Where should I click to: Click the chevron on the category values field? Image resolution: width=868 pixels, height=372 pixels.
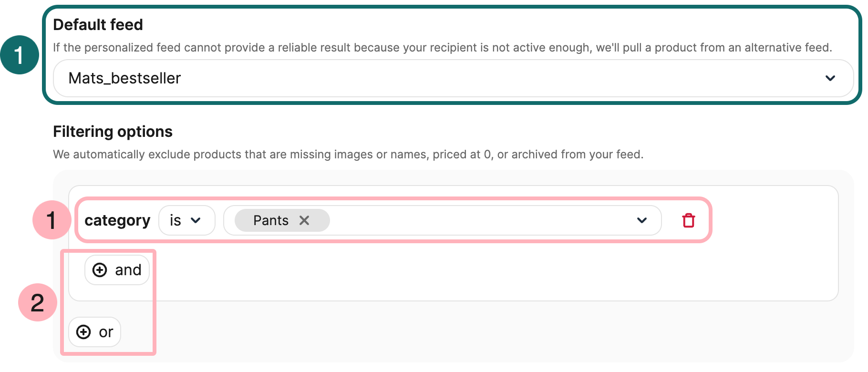click(642, 220)
